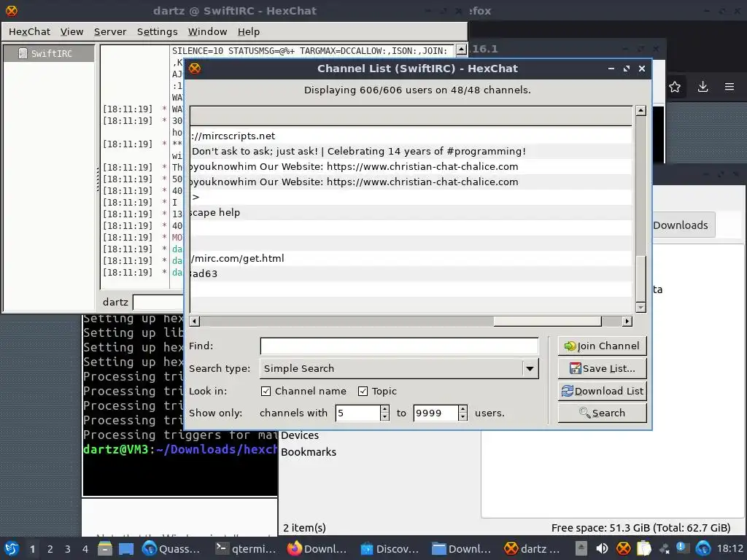This screenshot has height=560, width=747.
Task: Open the Server menu in HexChat
Action: point(110,31)
